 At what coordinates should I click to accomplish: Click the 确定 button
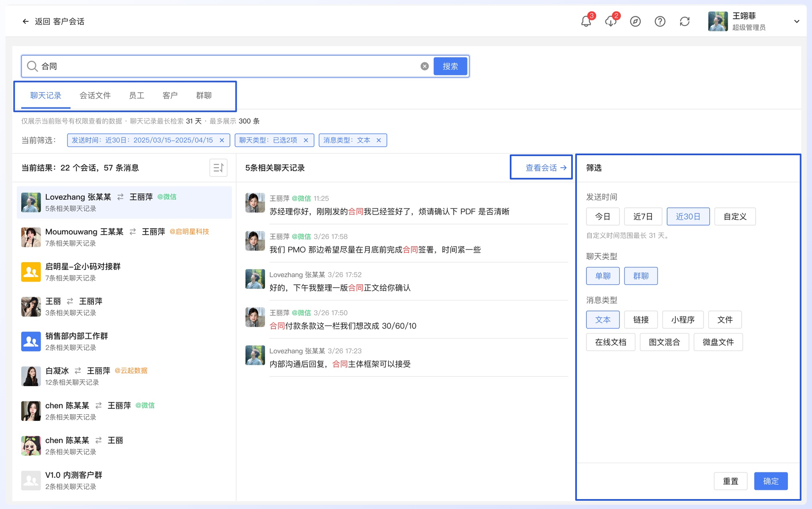pyautogui.click(x=771, y=481)
